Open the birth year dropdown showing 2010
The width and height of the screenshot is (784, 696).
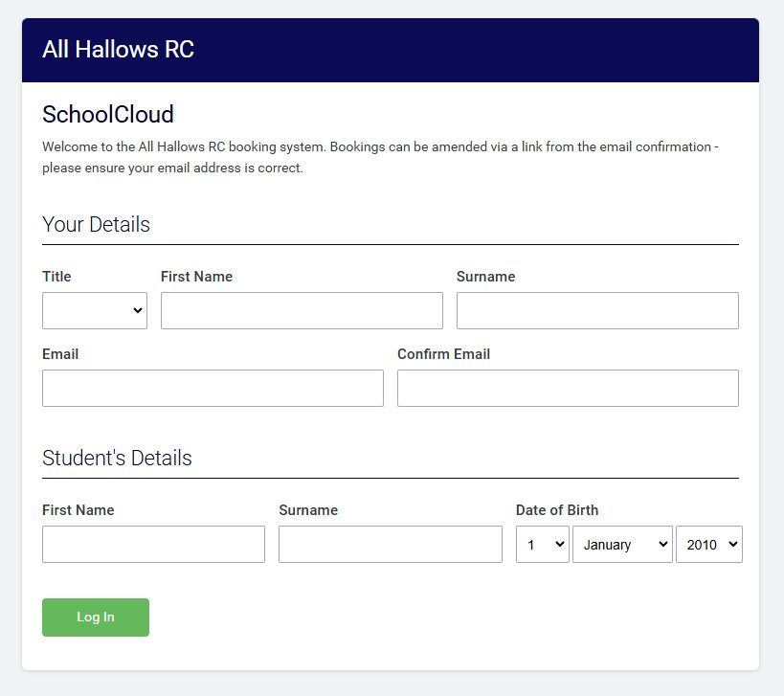coord(709,544)
